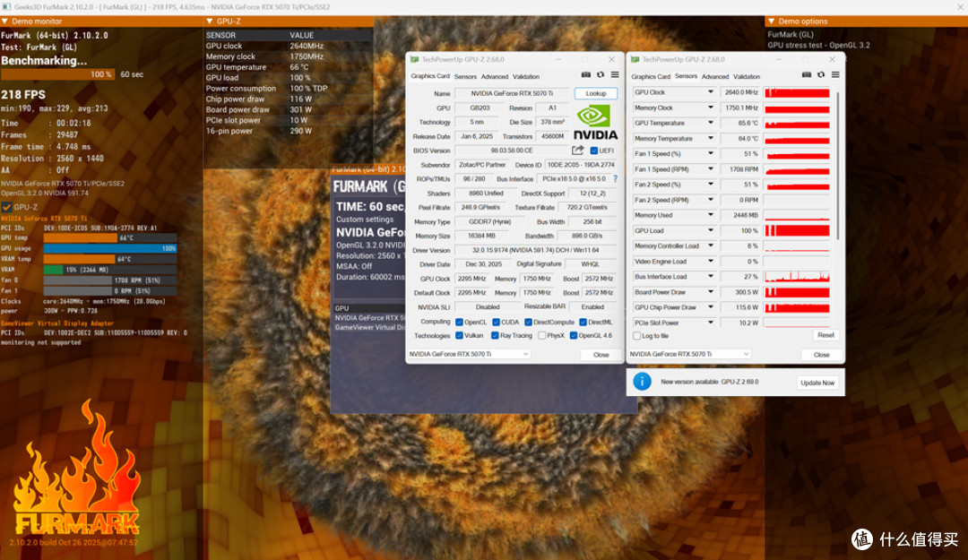Open the Validation tab in the left GPU-Z window

point(526,76)
